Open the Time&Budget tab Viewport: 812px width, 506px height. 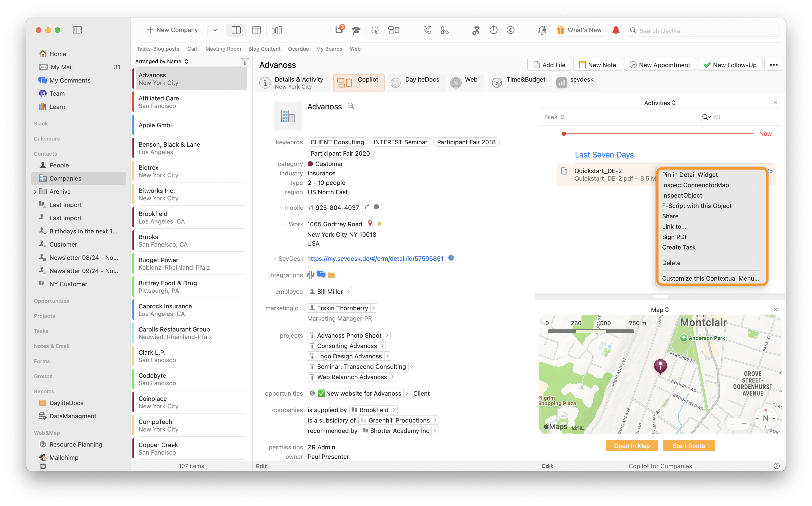pos(519,83)
